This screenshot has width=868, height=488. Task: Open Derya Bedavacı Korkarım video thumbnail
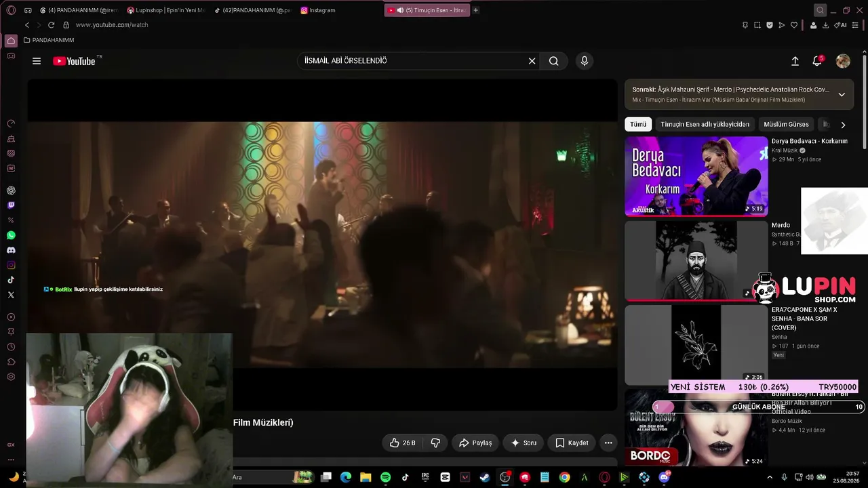(696, 176)
